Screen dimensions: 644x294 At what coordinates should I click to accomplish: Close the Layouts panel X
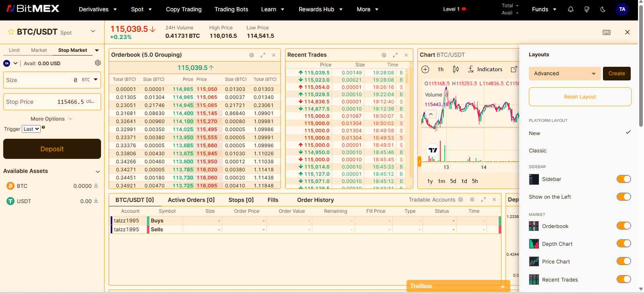coord(627,32)
